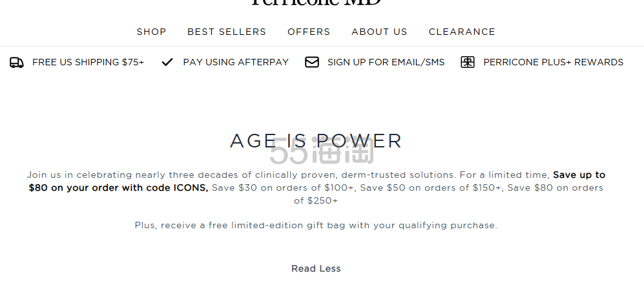The height and width of the screenshot is (300, 644).
Task: Select ABOUT US in navigation
Action: tap(379, 32)
